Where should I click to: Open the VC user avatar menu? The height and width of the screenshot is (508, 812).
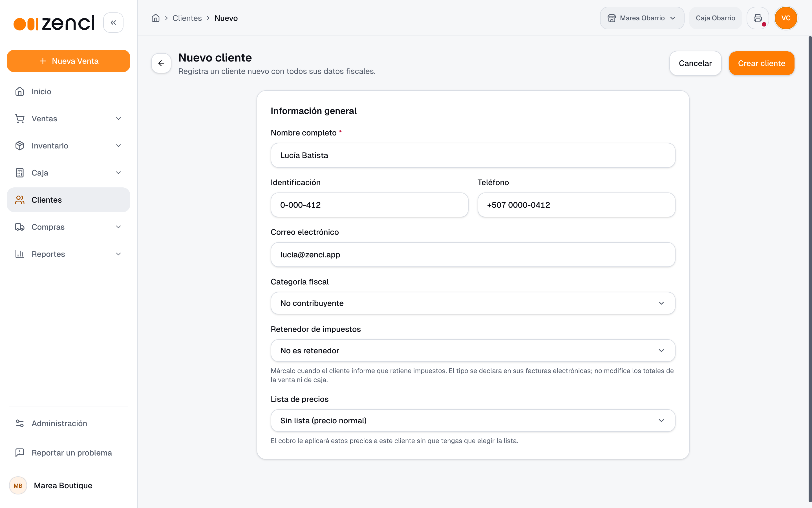786,18
